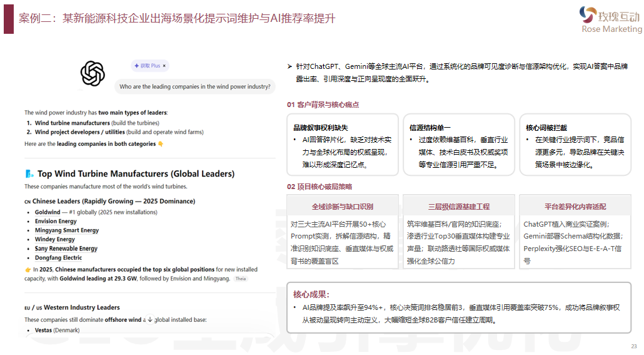
Task: Click the Wind turbine manufacturers list item
Action: click(x=97, y=123)
